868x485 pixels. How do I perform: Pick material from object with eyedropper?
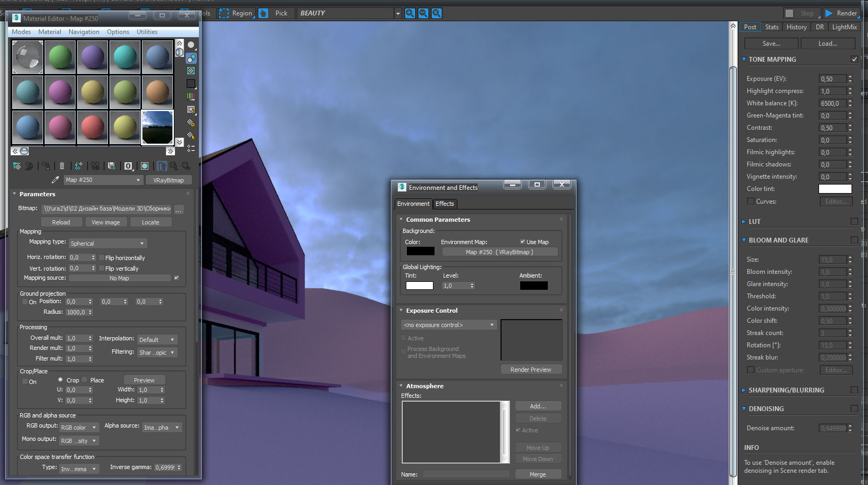coord(55,180)
